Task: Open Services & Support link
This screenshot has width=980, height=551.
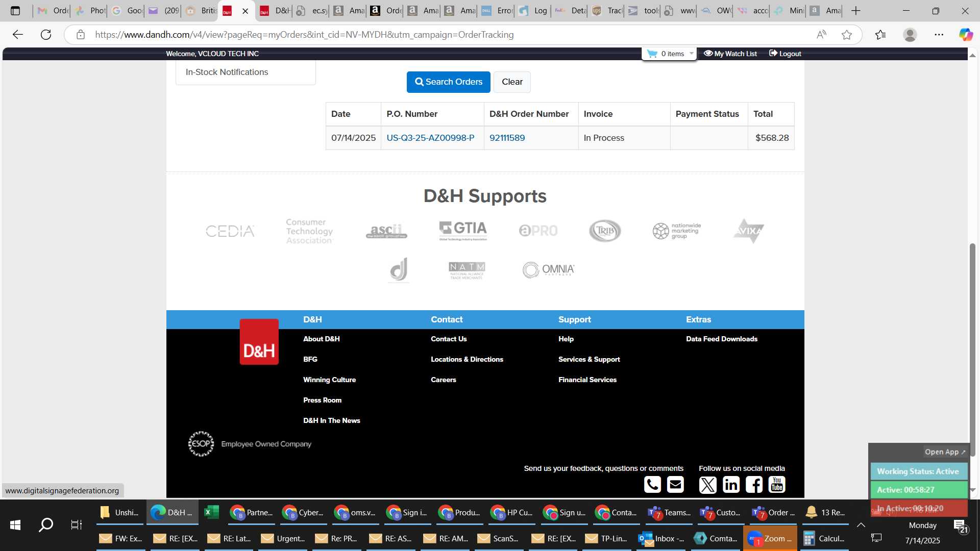Action: tap(589, 359)
